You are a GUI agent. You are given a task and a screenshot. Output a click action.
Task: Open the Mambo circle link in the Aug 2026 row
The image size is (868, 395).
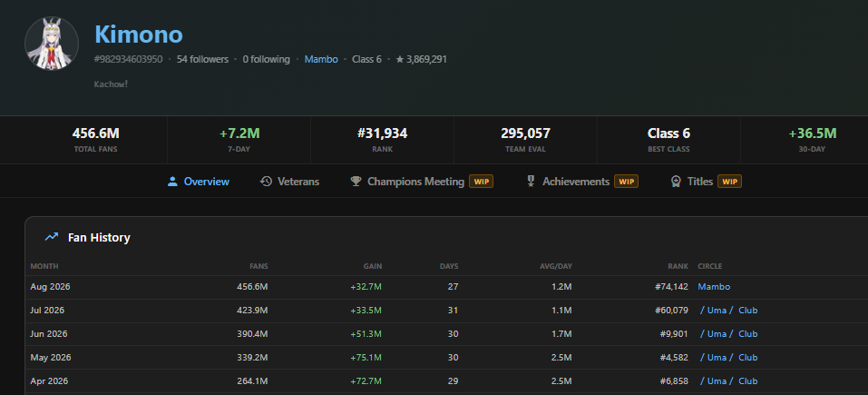pyautogui.click(x=714, y=286)
